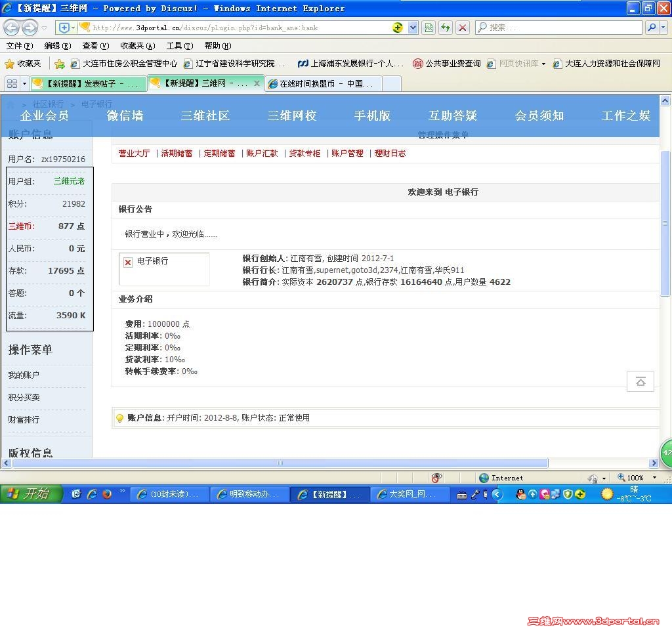Click the back-to-top arrow button
This screenshot has width=672, height=630.
640,381
